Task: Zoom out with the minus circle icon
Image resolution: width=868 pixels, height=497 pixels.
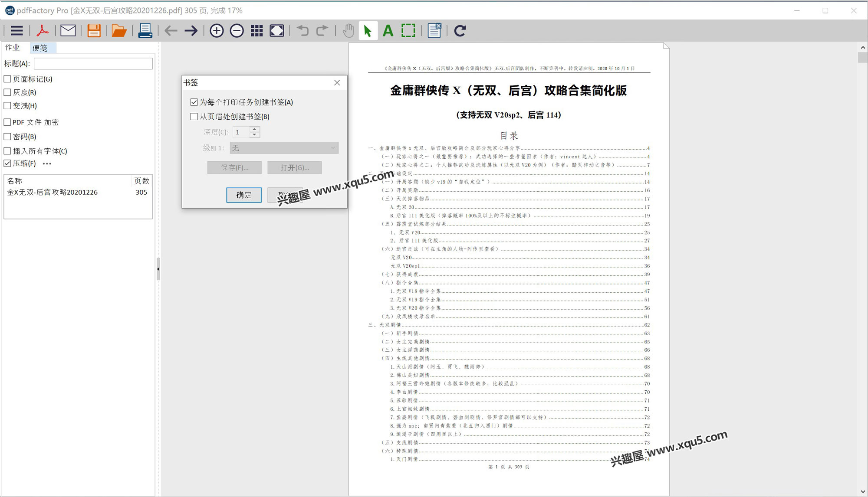Action: click(237, 30)
